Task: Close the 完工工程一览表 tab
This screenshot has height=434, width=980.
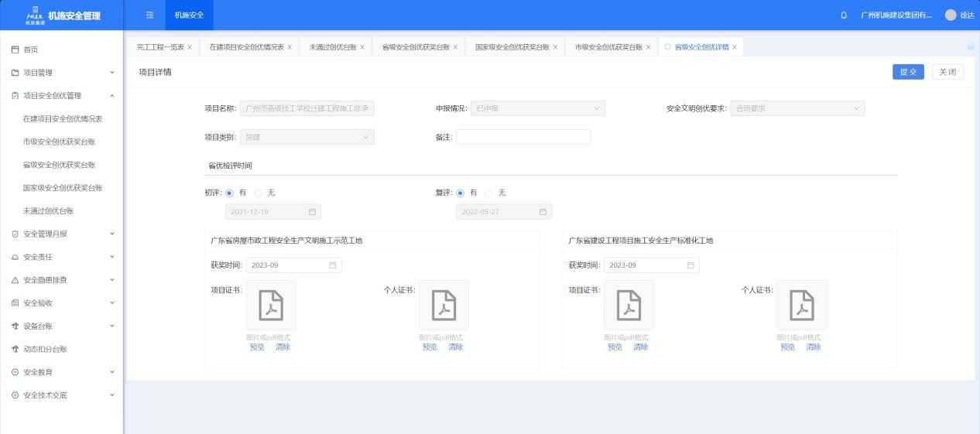Action: [190, 47]
